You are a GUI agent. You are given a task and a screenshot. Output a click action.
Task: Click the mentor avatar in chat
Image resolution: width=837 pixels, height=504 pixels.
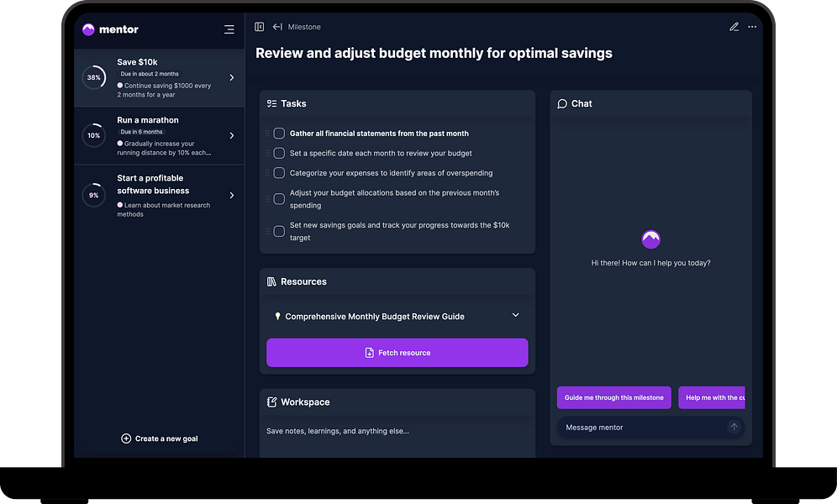(650, 239)
